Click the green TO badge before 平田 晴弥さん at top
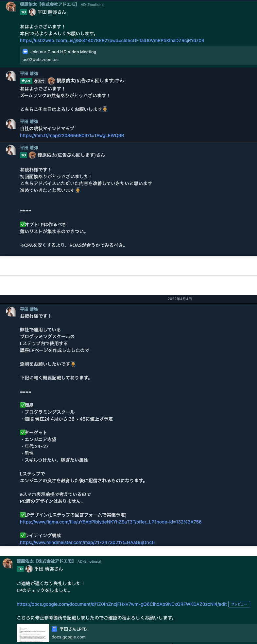 [24, 12]
